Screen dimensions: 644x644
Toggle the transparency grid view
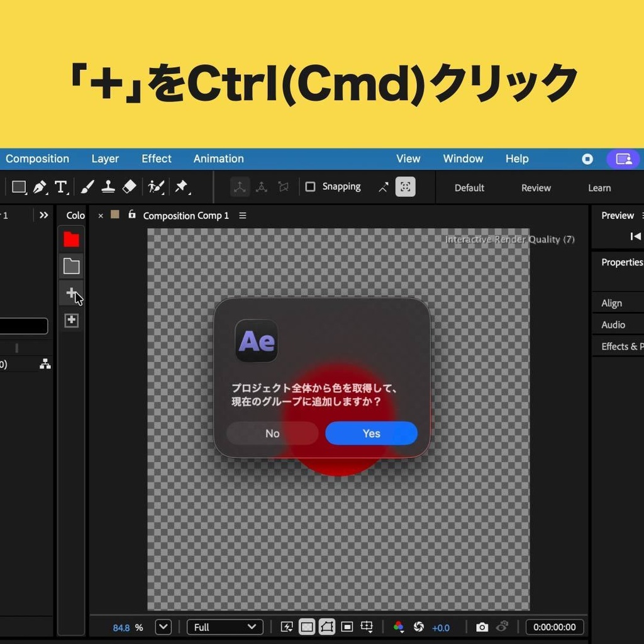click(306, 627)
